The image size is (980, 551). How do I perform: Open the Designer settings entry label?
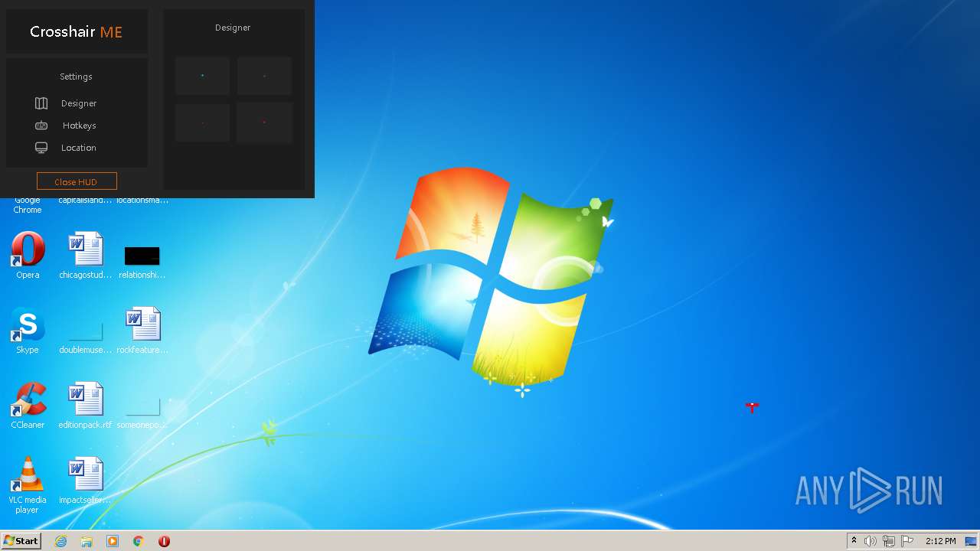click(79, 103)
